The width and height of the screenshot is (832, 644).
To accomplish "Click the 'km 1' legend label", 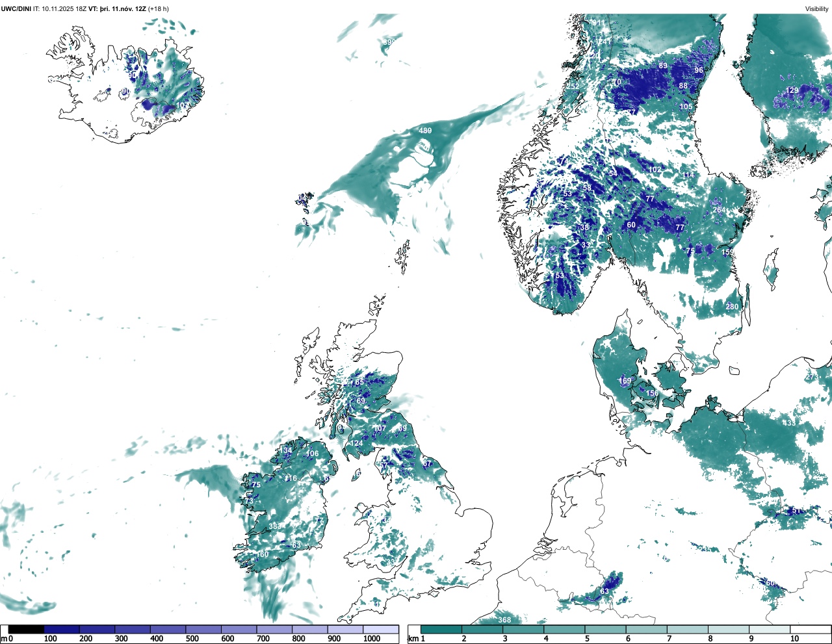I will pos(417,639).
